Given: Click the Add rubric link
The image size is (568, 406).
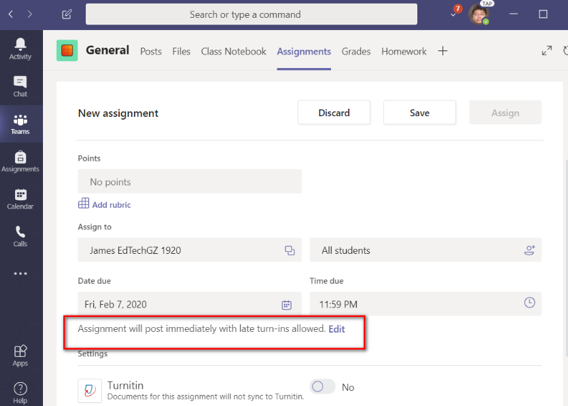Looking at the screenshot, I should [104, 204].
